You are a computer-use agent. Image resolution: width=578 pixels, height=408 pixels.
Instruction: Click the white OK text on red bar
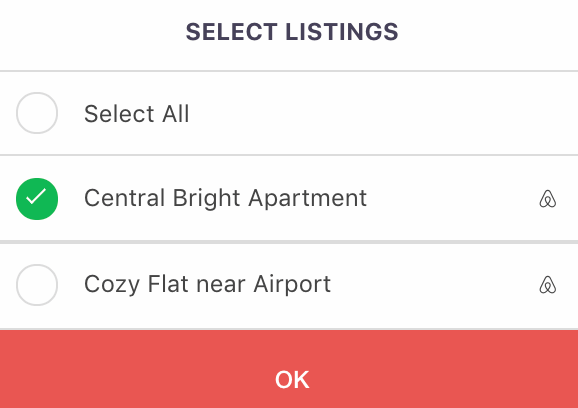tap(292, 380)
